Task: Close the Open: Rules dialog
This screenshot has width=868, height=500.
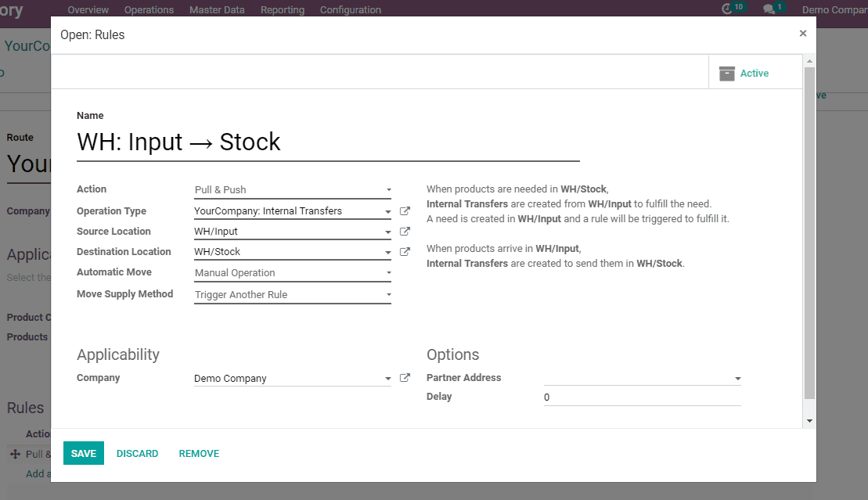Action: pos(803,33)
